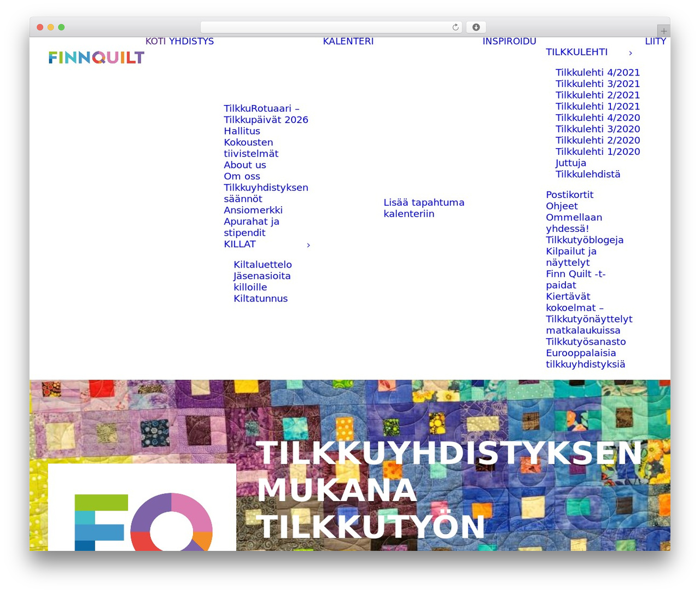Open the Hallitus link
The image size is (700, 593).
[242, 131]
